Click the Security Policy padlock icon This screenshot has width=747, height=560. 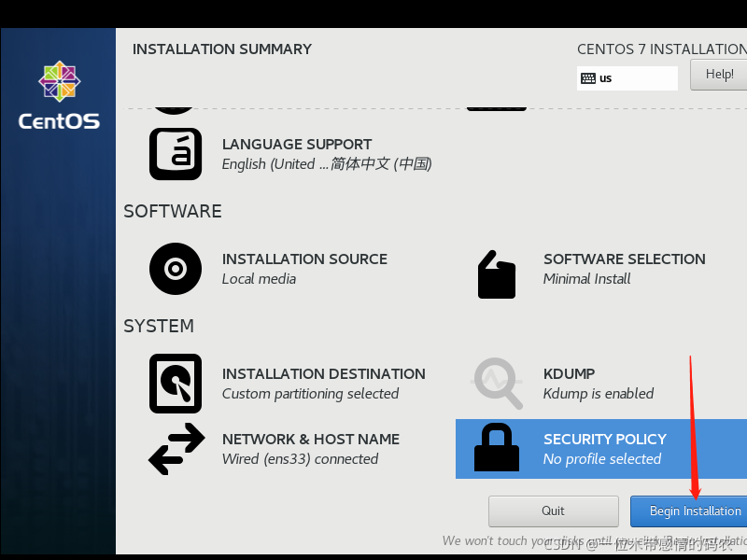pos(497,449)
